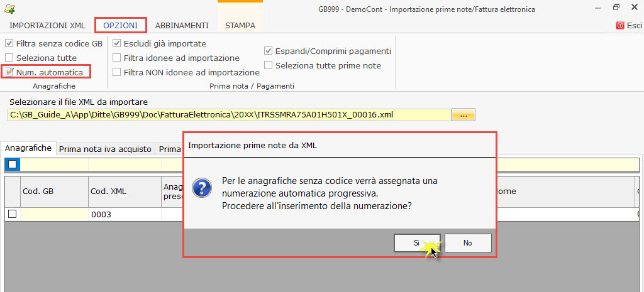Image resolution: width=644 pixels, height=292 pixels.
Task: Click the Num. automatica pencil icon
Action: click(x=9, y=72)
